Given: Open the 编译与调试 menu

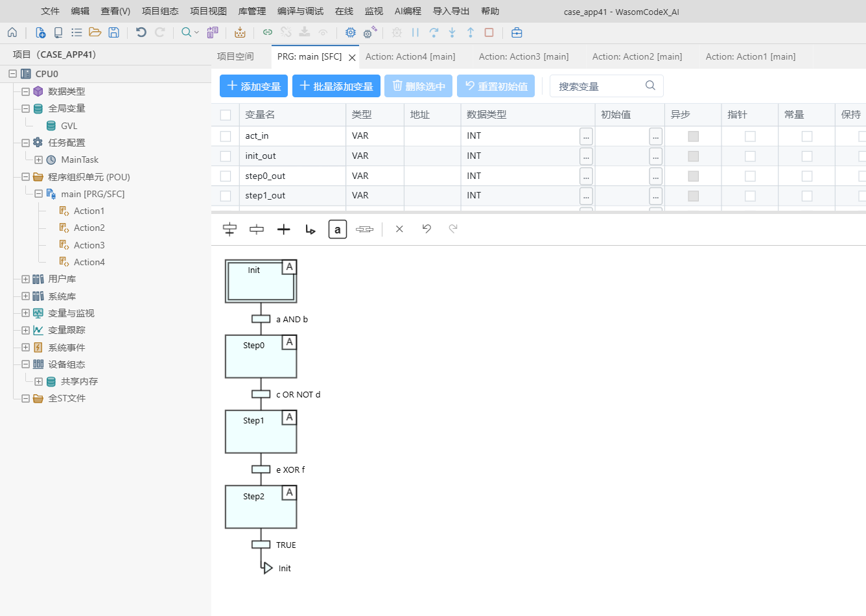Looking at the screenshot, I should [x=300, y=11].
